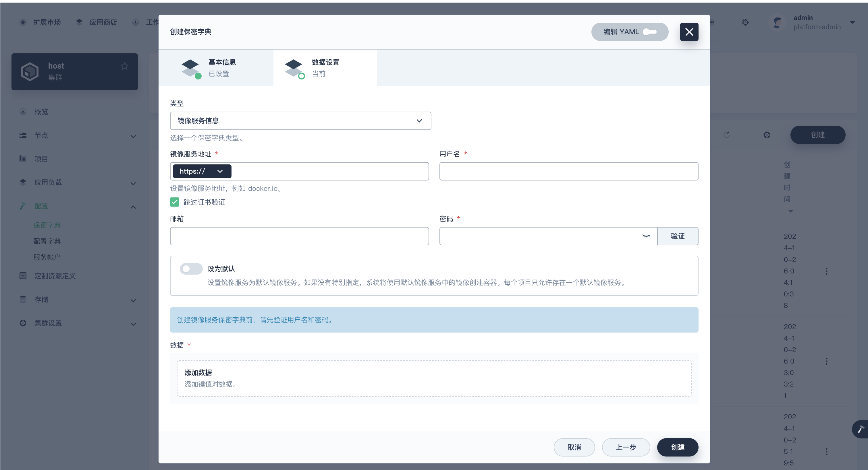This screenshot has width=868, height=470.
Task: Click the 项目 icon in sidebar
Action: point(23,159)
